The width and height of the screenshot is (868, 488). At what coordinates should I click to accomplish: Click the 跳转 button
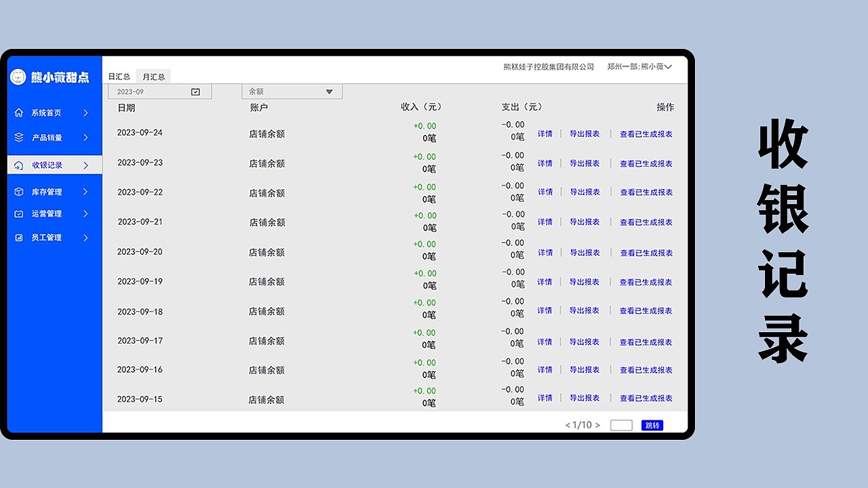click(x=652, y=426)
